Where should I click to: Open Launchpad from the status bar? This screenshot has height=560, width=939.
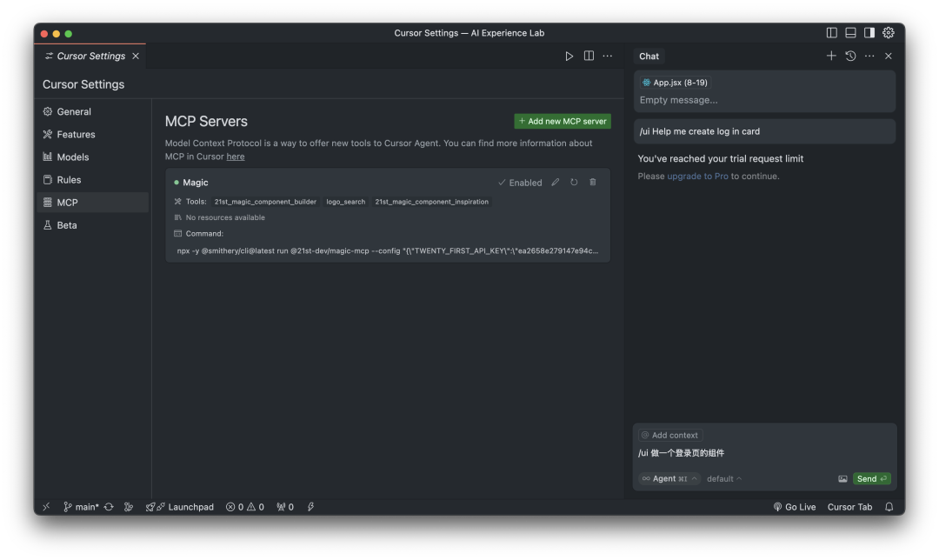coord(180,507)
